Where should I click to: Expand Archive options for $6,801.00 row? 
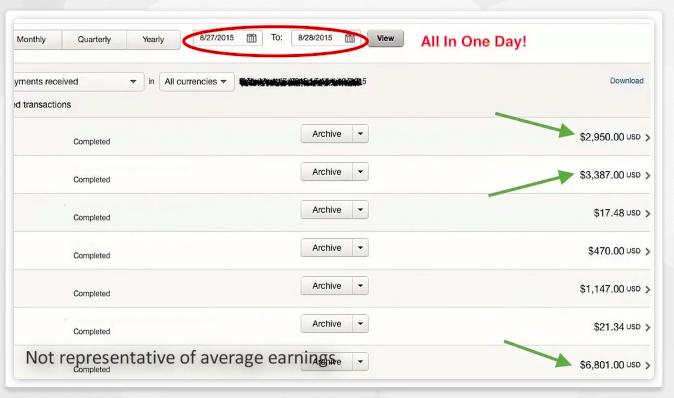(x=360, y=361)
